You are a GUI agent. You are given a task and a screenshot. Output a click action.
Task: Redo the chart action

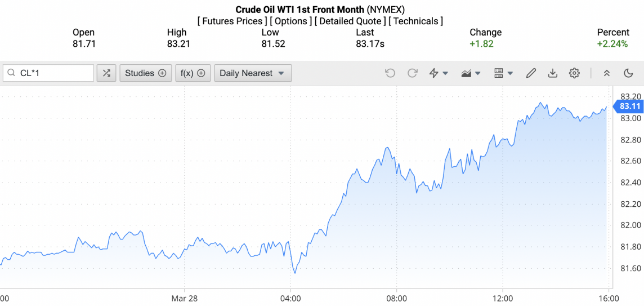[413, 73]
